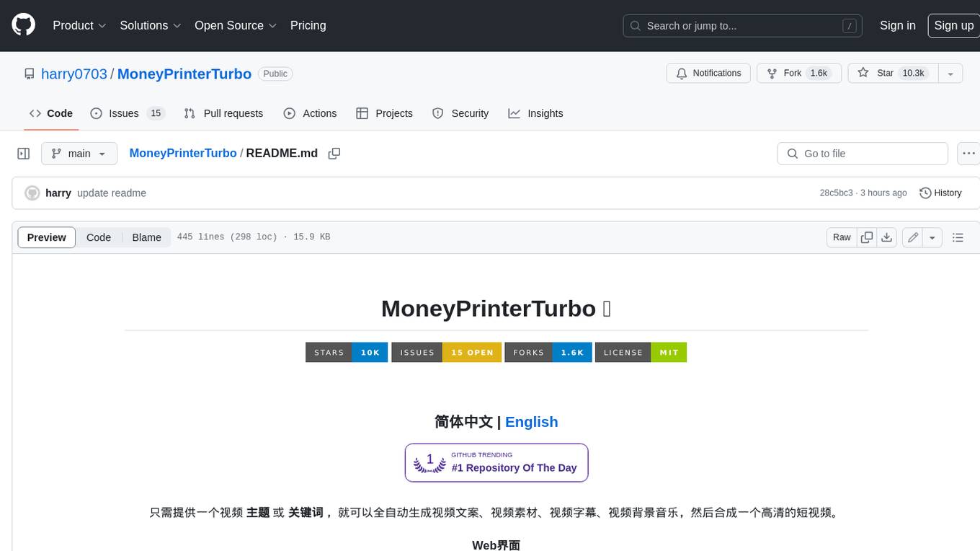980x551 pixels.
Task: Open the Projects tab
Action: point(385,113)
